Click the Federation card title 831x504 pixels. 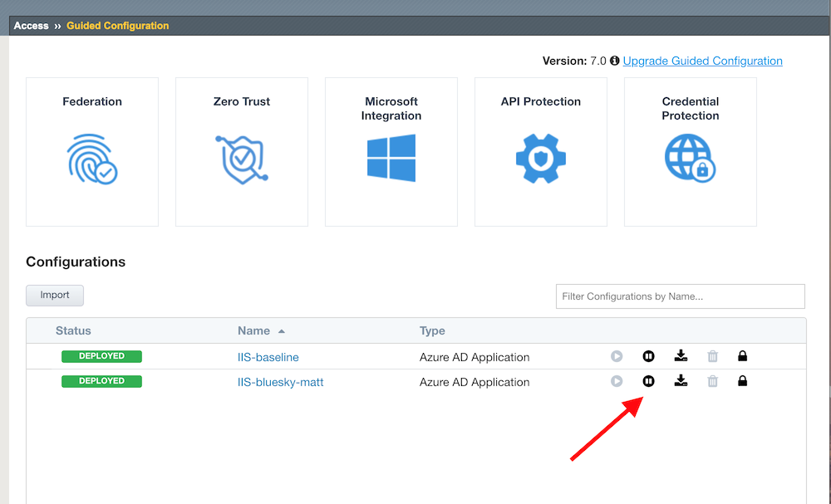(x=92, y=101)
